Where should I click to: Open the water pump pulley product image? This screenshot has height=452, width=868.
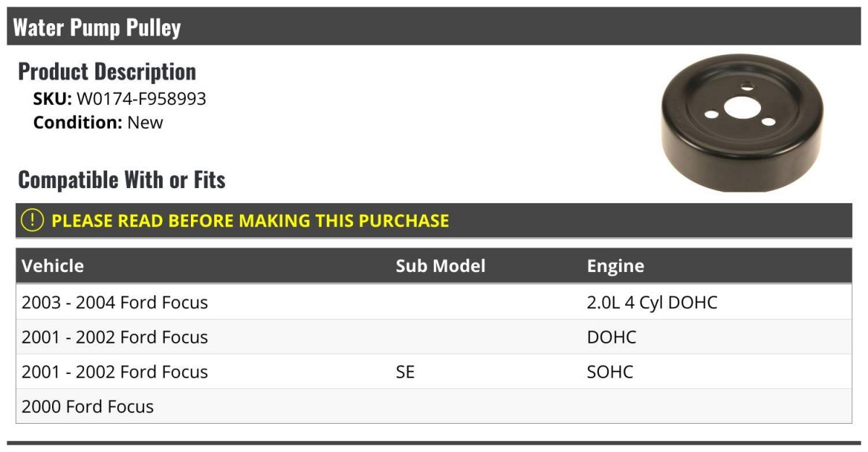pyautogui.click(x=744, y=123)
